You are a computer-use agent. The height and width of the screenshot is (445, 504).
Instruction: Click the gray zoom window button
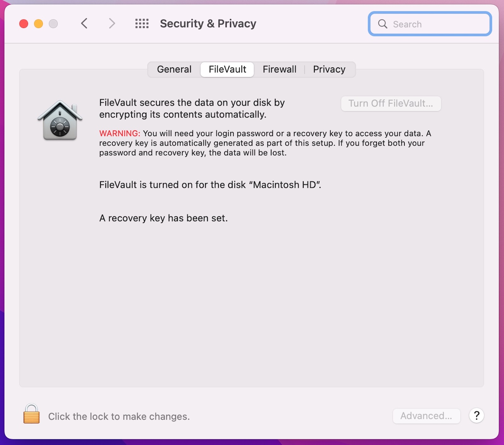[x=53, y=24]
